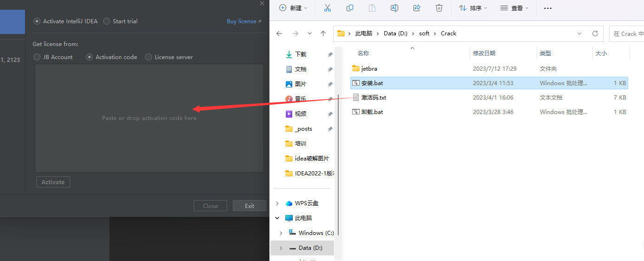
Task: Go back with Explorer back arrow
Action: [279, 33]
